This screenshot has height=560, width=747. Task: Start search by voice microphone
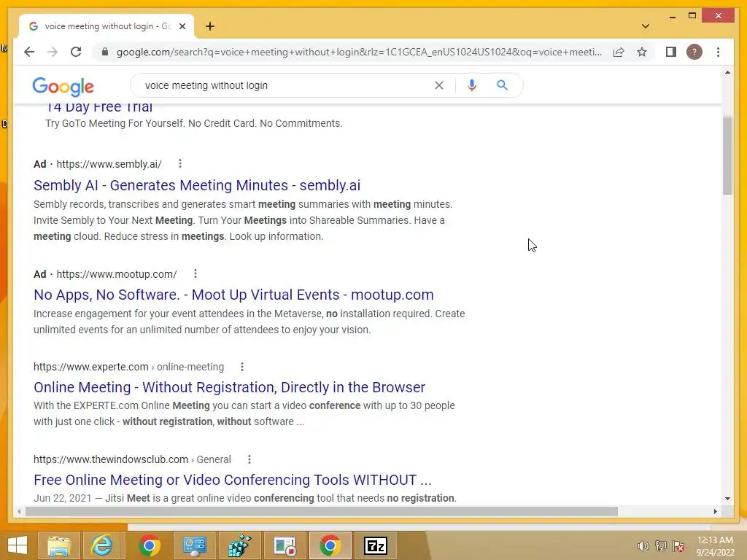click(472, 85)
